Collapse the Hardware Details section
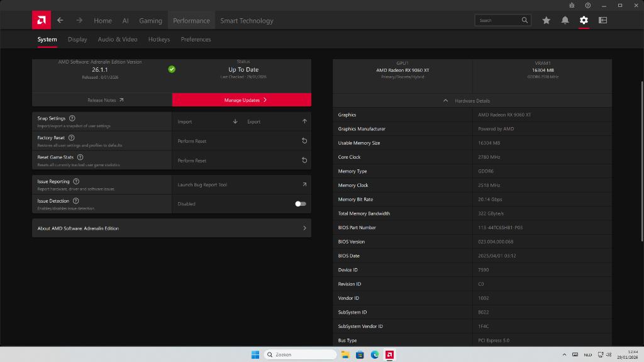 coord(472,101)
